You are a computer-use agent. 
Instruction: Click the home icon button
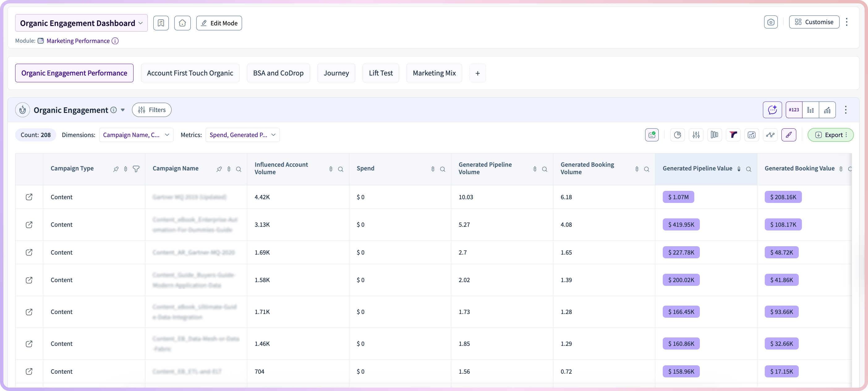182,23
